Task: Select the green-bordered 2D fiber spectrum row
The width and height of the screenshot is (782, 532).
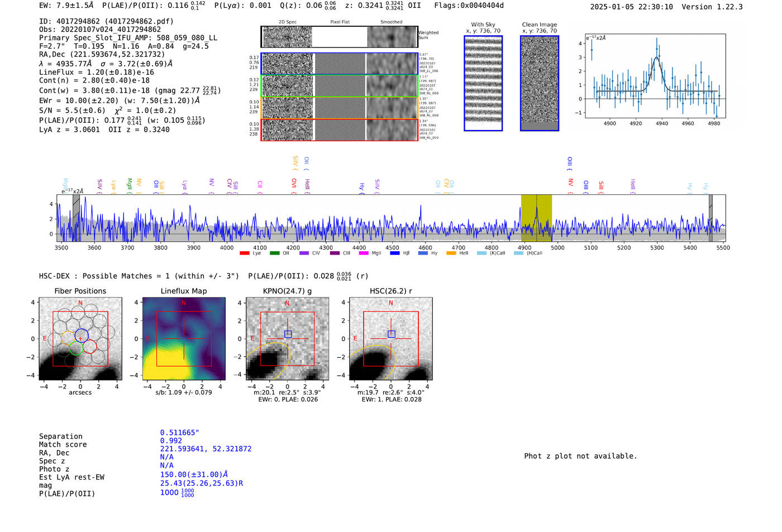Action: [340, 86]
